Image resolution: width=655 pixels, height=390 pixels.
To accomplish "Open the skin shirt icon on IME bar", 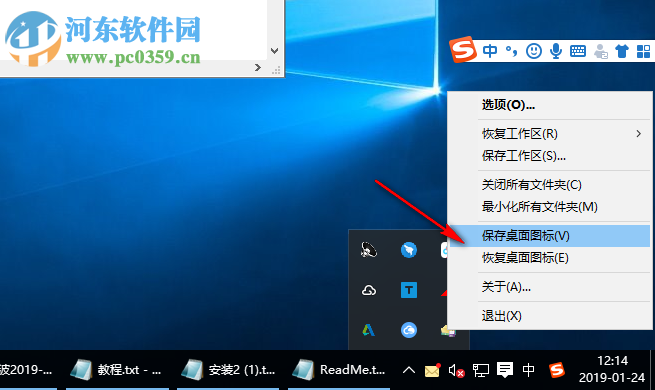I will tap(622, 51).
